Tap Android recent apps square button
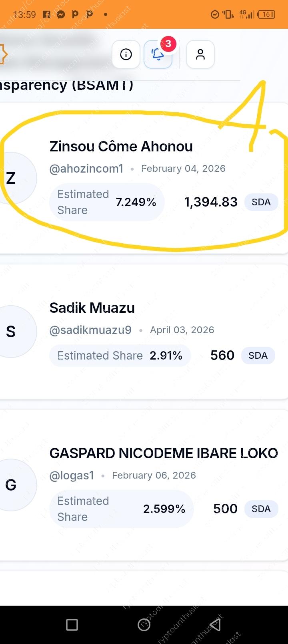The image size is (288, 644). [72, 625]
